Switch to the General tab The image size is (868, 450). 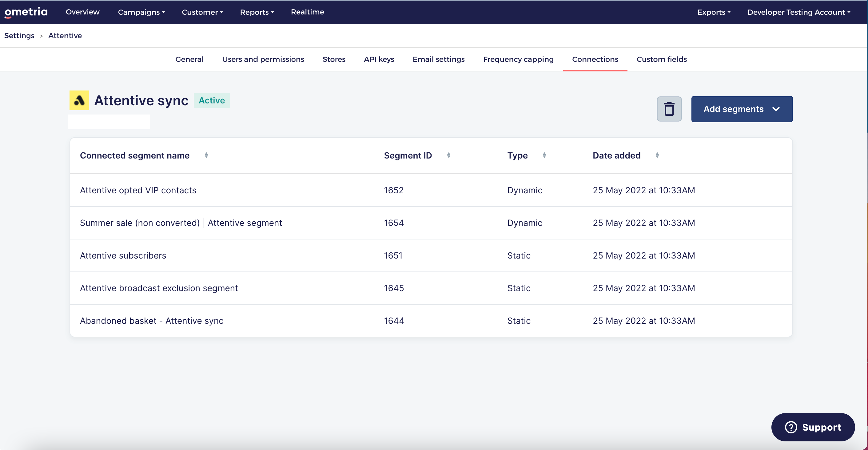coord(189,59)
